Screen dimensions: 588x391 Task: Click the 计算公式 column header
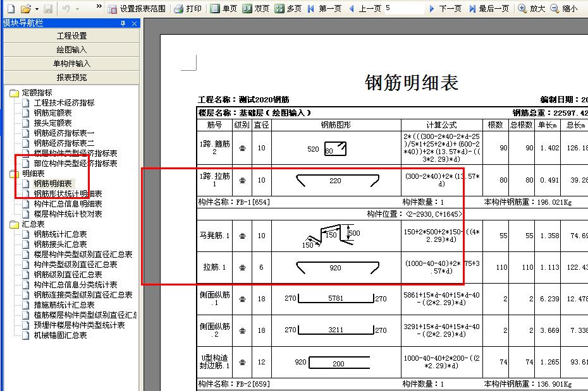pos(441,124)
